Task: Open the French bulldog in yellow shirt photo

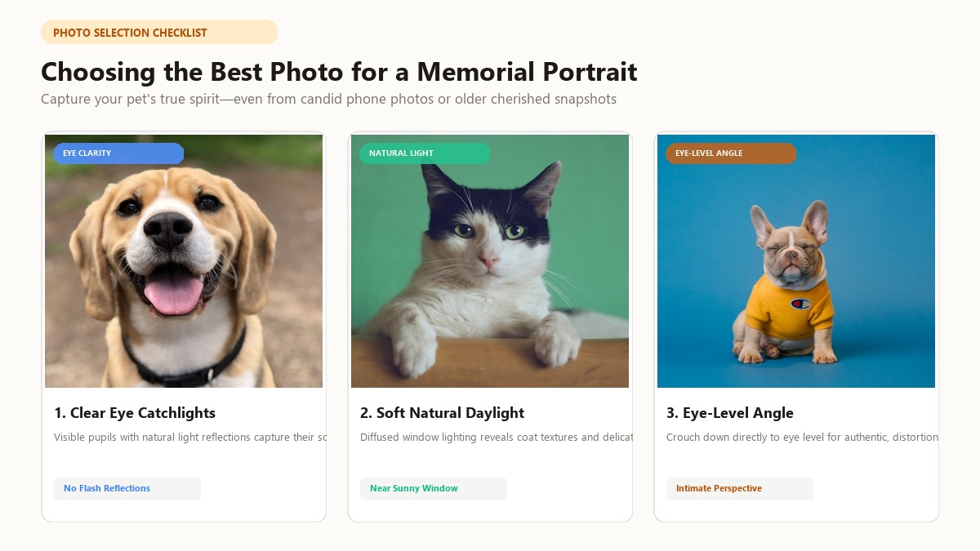Action: tap(796, 261)
